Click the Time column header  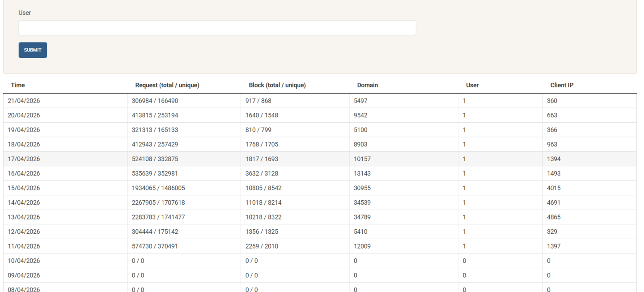tap(18, 85)
